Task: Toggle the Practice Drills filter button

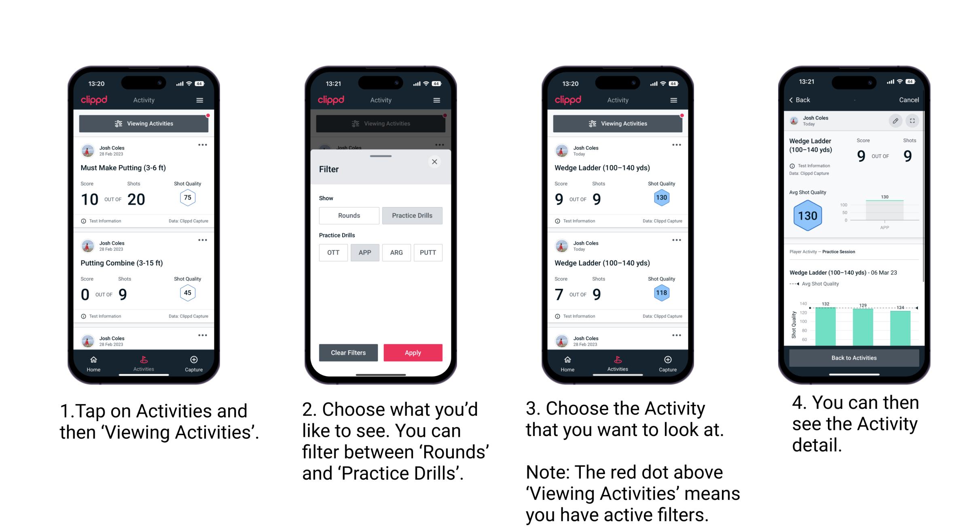Action: pyautogui.click(x=412, y=216)
